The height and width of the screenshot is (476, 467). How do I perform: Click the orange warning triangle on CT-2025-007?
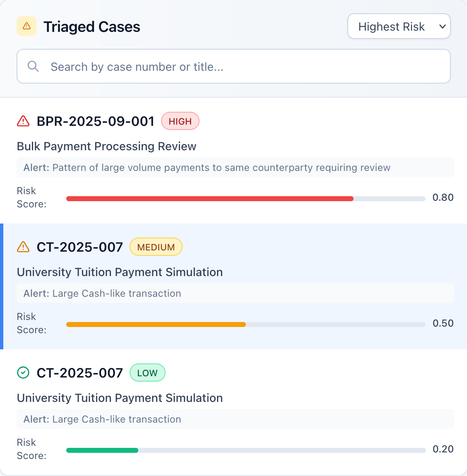point(23,247)
